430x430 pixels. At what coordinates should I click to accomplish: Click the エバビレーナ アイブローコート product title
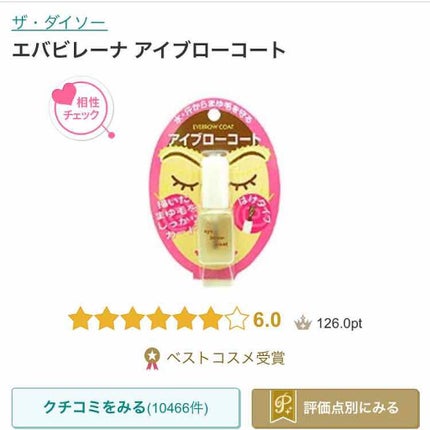pos(149,51)
